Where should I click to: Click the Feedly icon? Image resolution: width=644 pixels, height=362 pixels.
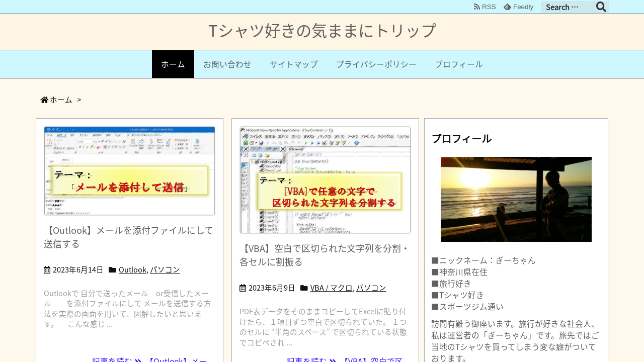click(x=507, y=7)
